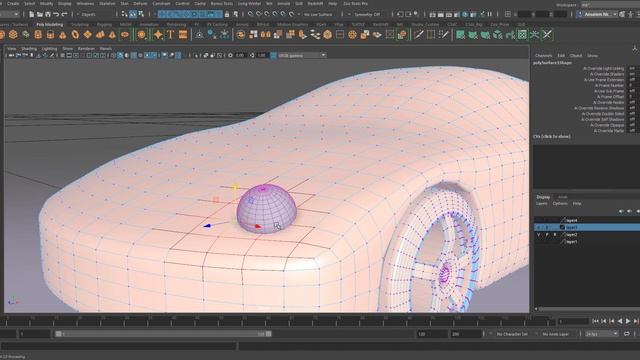Open the Deform menu
The image size is (640, 360).
coord(140,3)
